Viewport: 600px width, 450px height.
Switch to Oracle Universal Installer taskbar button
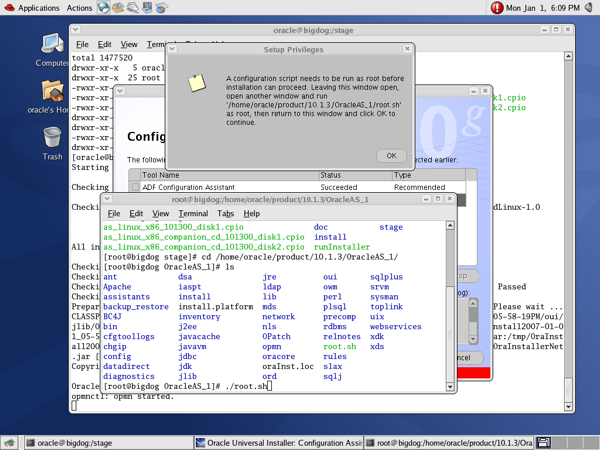278,443
